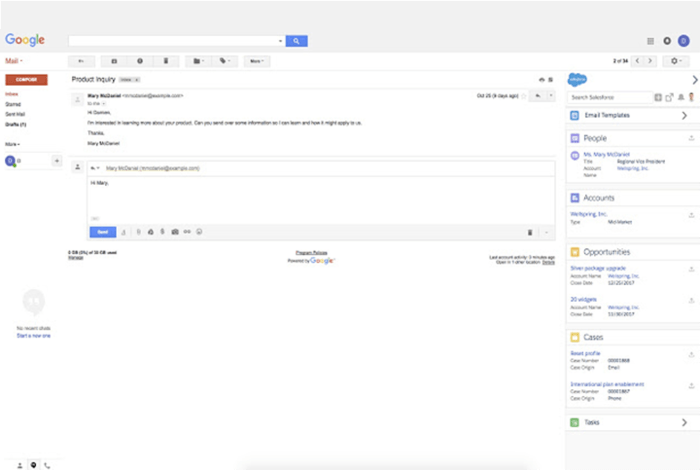Open the Sent Mail folder

[15, 114]
